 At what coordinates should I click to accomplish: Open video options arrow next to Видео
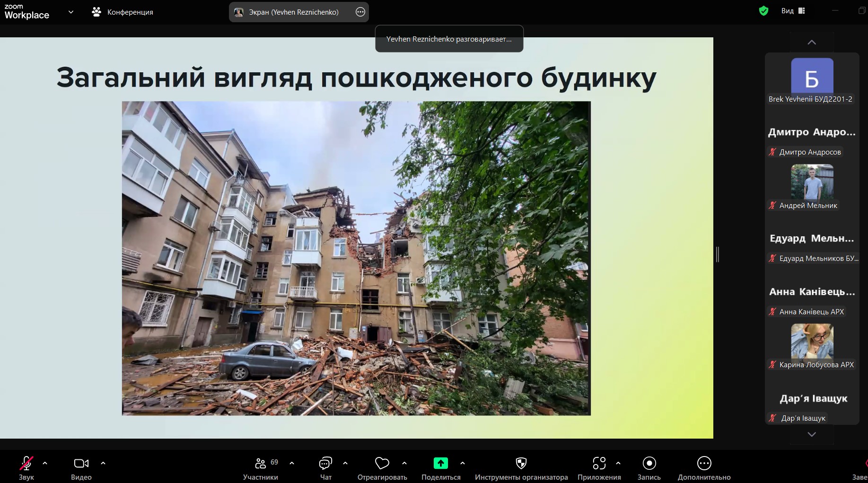[x=103, y=463]
